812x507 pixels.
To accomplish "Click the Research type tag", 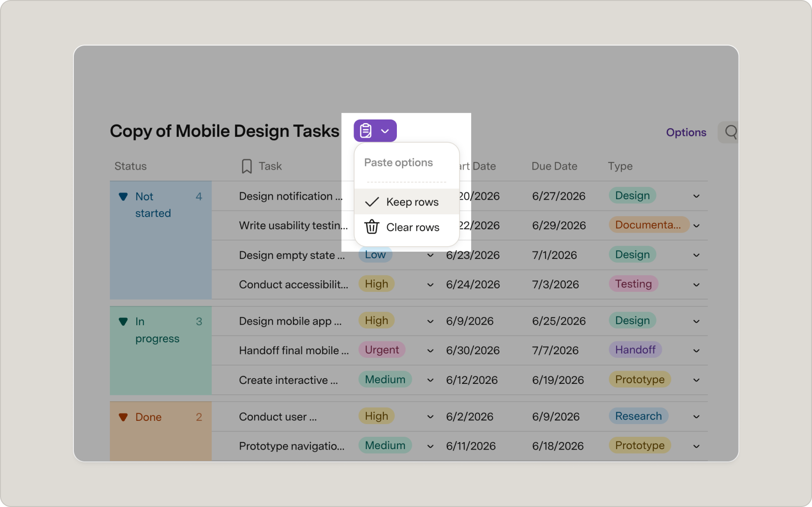I will click(638, 416).
